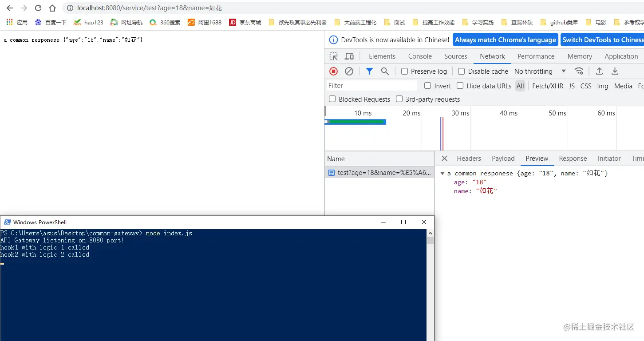Stop recording the network log
Screen dimensions: 644x341
[x=333, y=71]
